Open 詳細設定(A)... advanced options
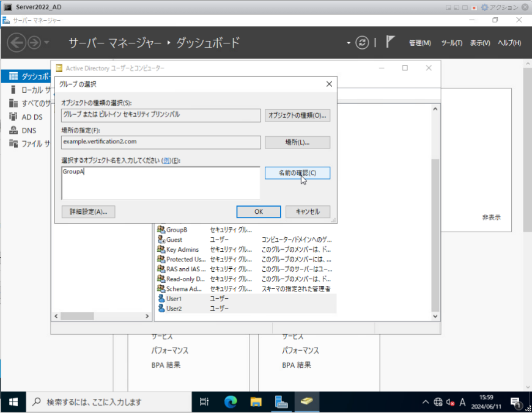Image resolution: width=532 pixels, height=413 pixels. [88, 211]
